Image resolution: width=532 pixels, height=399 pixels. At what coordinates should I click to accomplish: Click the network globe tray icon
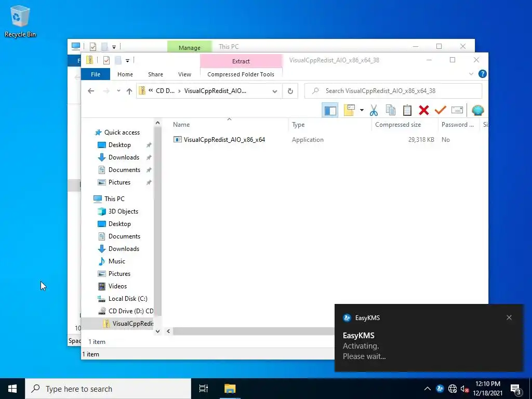point(453,389)
